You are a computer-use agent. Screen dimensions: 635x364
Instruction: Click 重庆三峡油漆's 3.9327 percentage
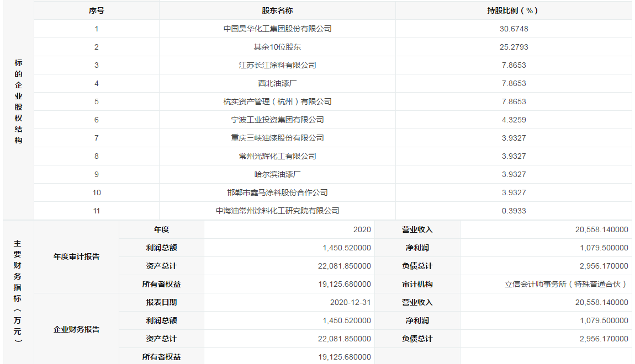click(x=514, y=138)
